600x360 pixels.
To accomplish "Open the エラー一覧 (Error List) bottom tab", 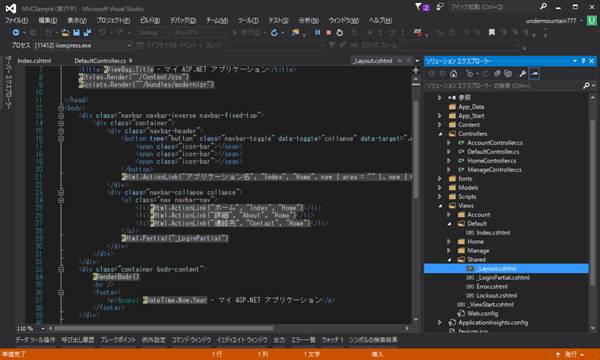I will [x=303, y=340].
